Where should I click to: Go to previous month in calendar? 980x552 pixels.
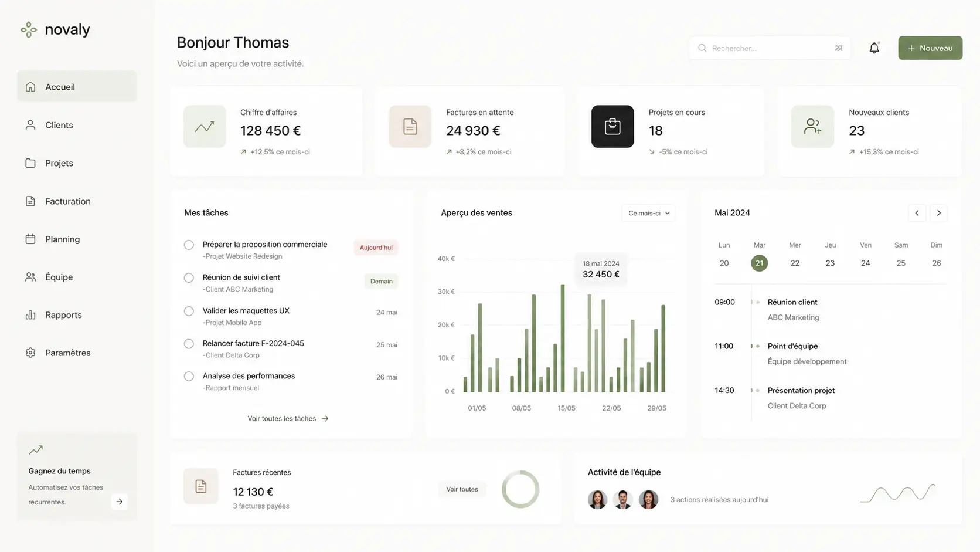(917, 213)
